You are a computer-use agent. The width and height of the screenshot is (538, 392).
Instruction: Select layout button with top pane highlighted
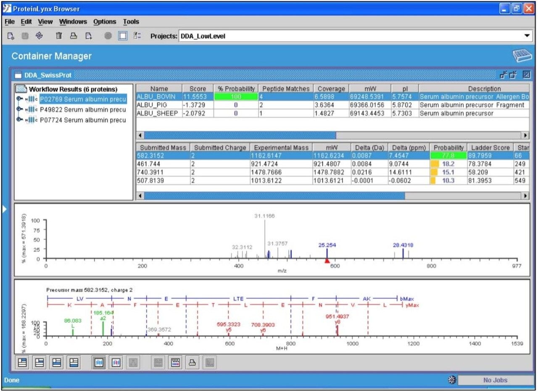pos(23,363)
